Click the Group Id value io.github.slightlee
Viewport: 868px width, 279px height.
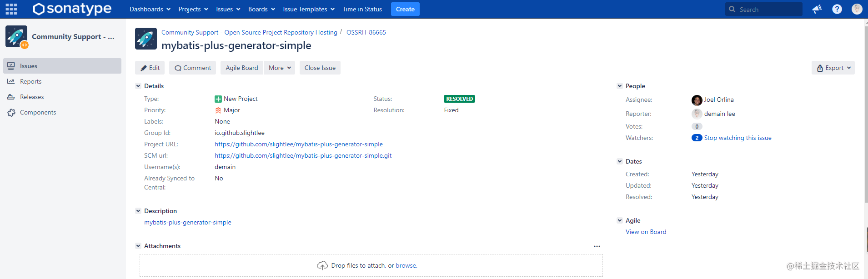click(240, 133)
